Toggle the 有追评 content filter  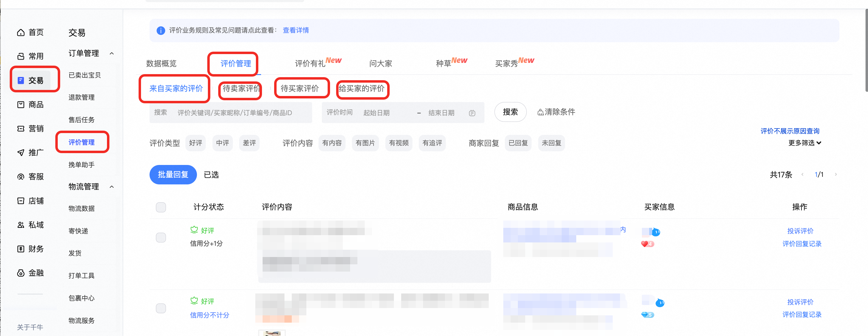pyautogui.click(x=432, y=143)
